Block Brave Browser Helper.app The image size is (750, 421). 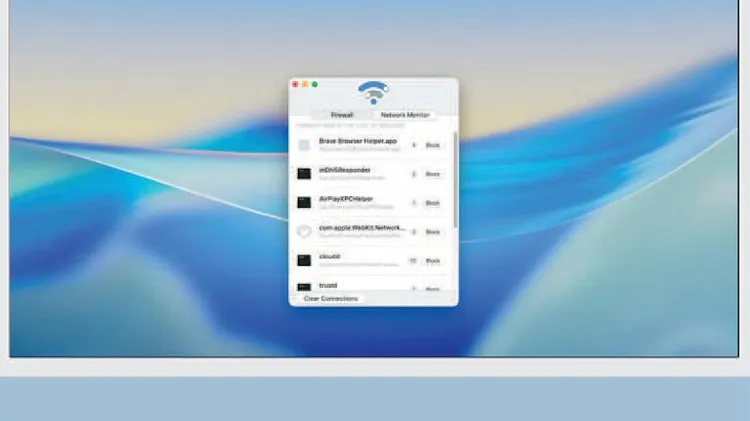432,145
